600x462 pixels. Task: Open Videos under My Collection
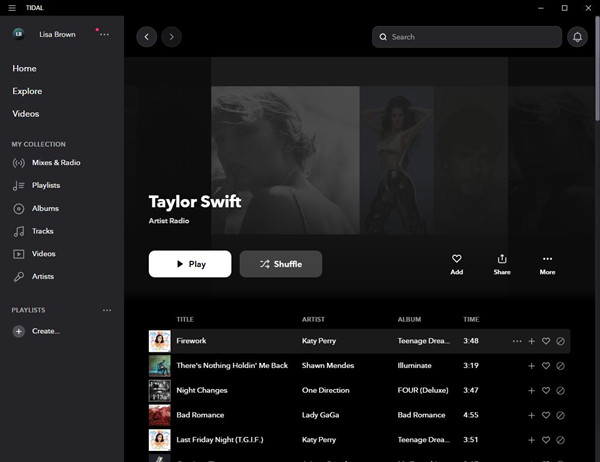click(44, 253)
